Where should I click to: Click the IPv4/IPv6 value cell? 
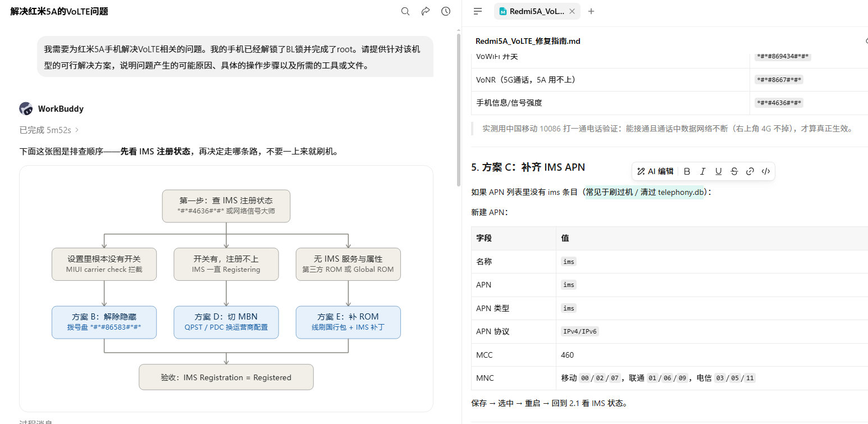[x=712, y=331]
